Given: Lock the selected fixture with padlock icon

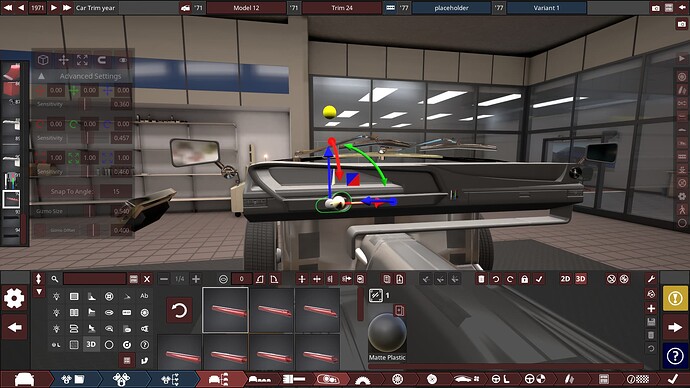Looking at the screenshot, I should 525,279.
